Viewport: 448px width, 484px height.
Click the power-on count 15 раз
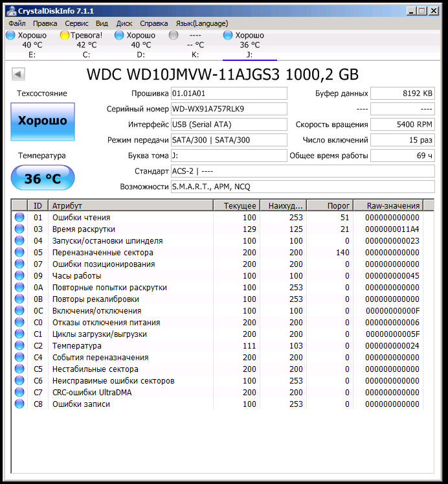(403, 140)
